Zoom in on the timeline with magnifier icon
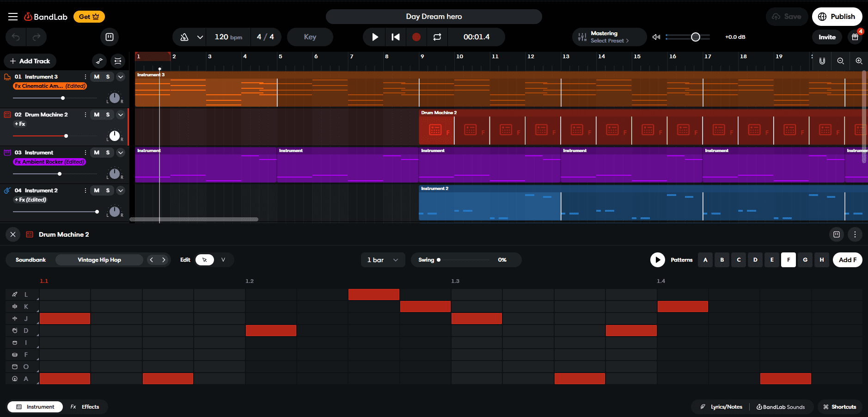This screenshot has height=417, width=868. pos(859,61)
